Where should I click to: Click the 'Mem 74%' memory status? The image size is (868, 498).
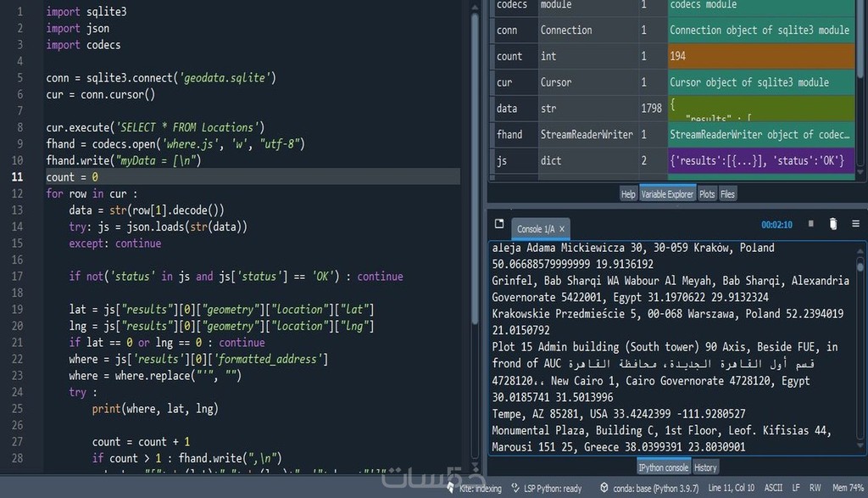click(x=848, y=488)
